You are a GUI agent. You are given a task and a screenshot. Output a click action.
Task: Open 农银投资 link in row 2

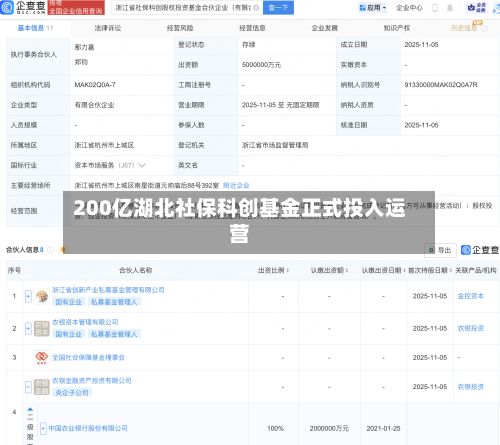click(x=470, y=328)
